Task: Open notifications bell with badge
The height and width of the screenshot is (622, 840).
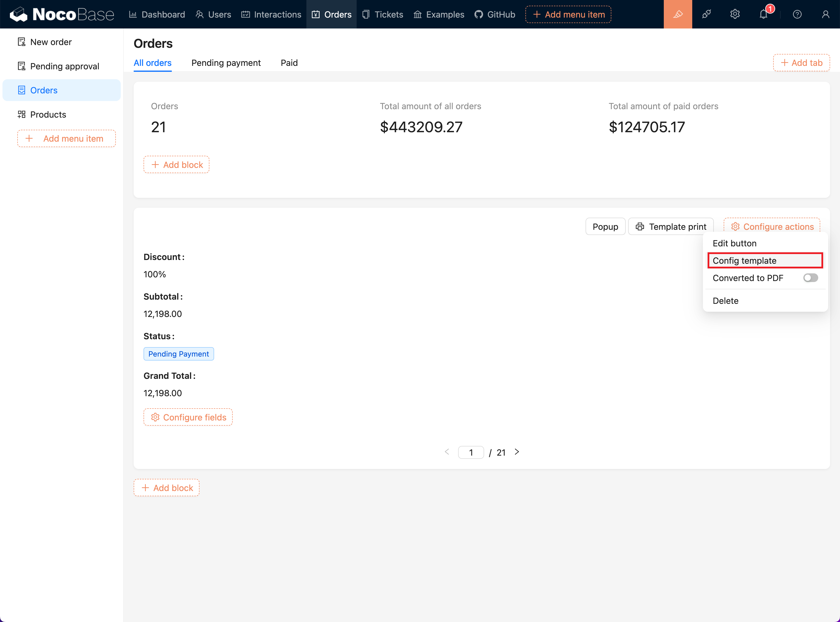Action: tap(763, 14)
